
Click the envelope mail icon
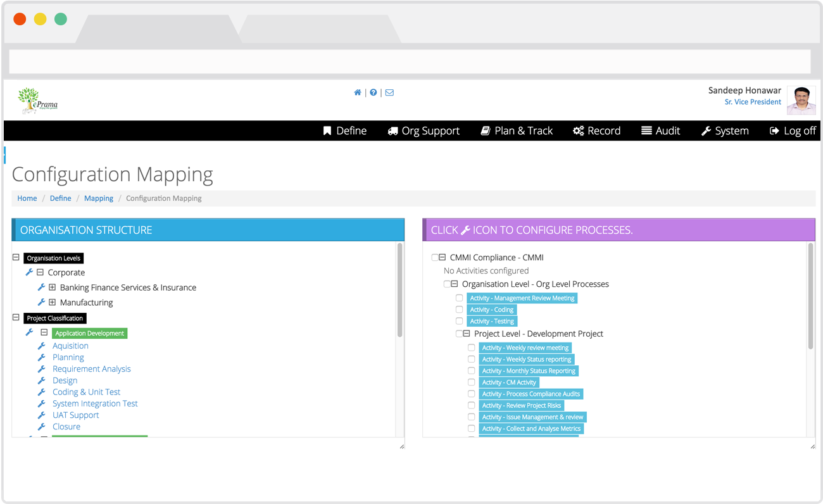[389, 92]
